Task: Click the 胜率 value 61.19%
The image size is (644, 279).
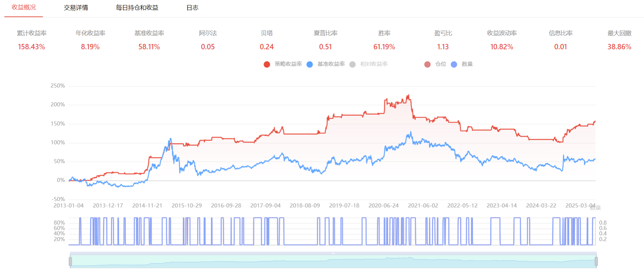Action: click(384, 47)
